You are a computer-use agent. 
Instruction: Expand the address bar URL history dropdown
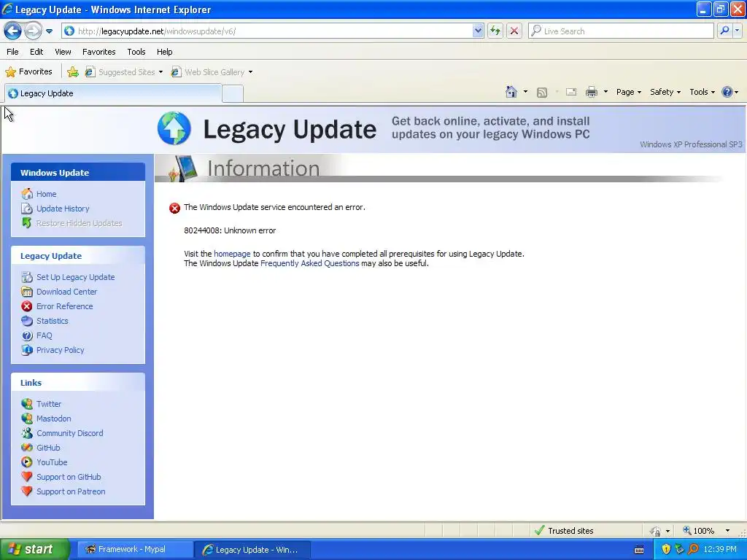(478, 31)
